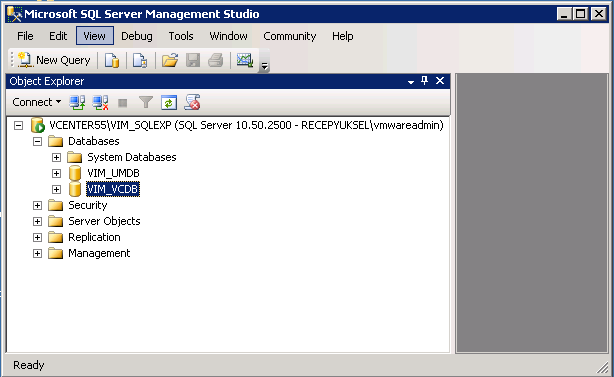Viewport: 614px width, 377px height.
Task: Click the SSMS application title bar icon
Action: [x=14, y=14]
